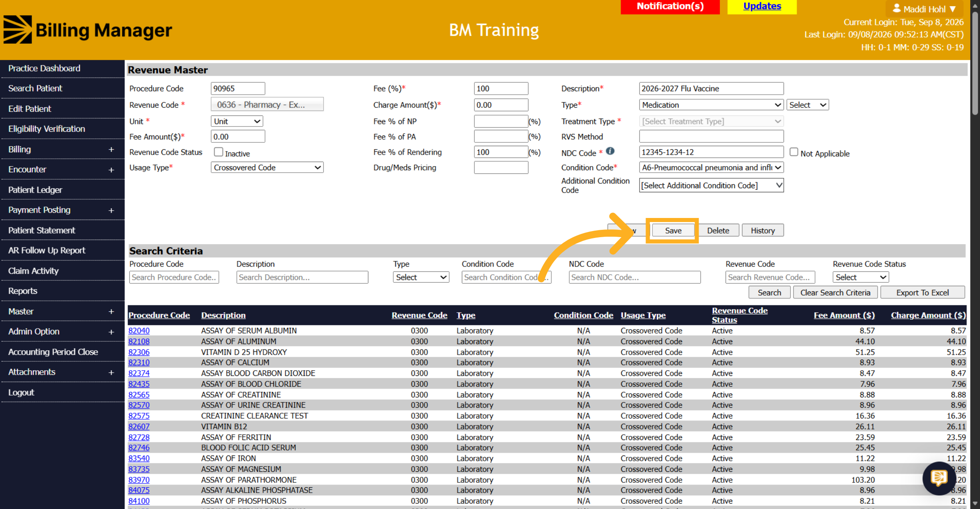The width and height of the screenshot is (980, 509).
Task: Open the Maddi Hohl user dropdown
Action: (x=924, y=9)
